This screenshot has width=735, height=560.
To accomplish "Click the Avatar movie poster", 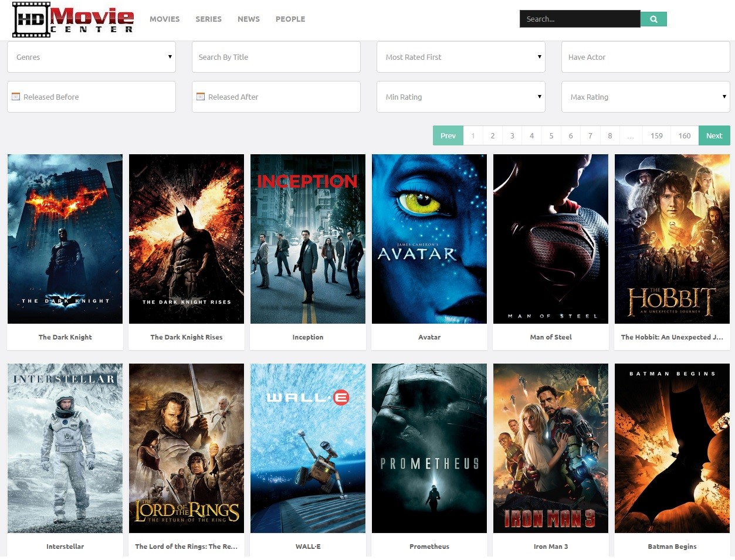I will pyautogui.click(x=429, y=238).
